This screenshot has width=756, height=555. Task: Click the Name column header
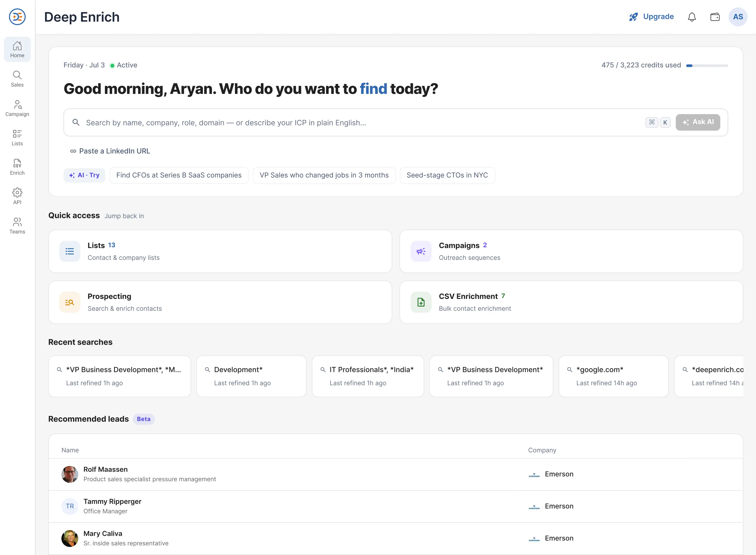coord(70,450)
